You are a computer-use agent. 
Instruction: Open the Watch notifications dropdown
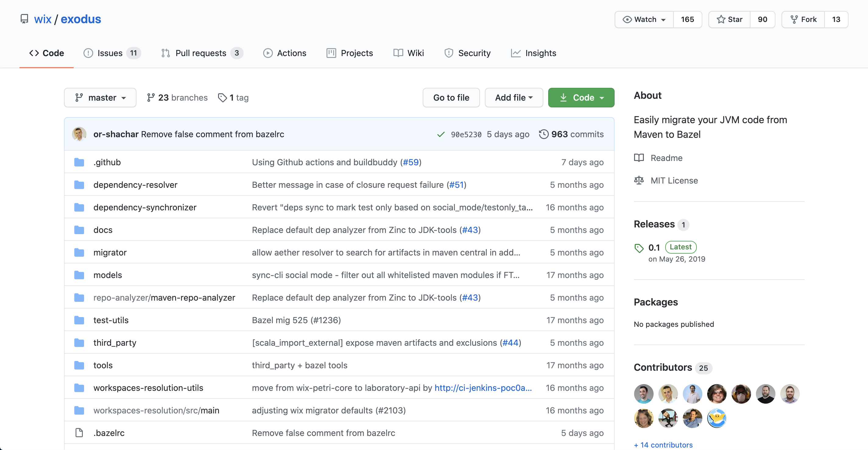tap(644, 20)
